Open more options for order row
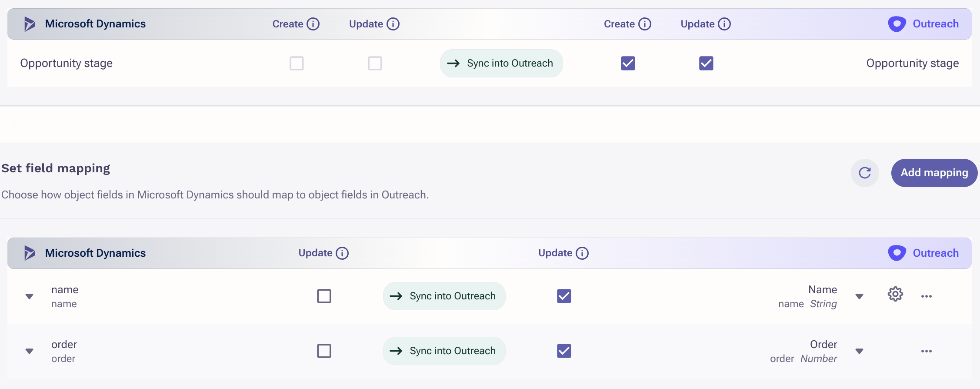Image resolution: width=980 pixels, height=389 pixels. pos(927,351)
